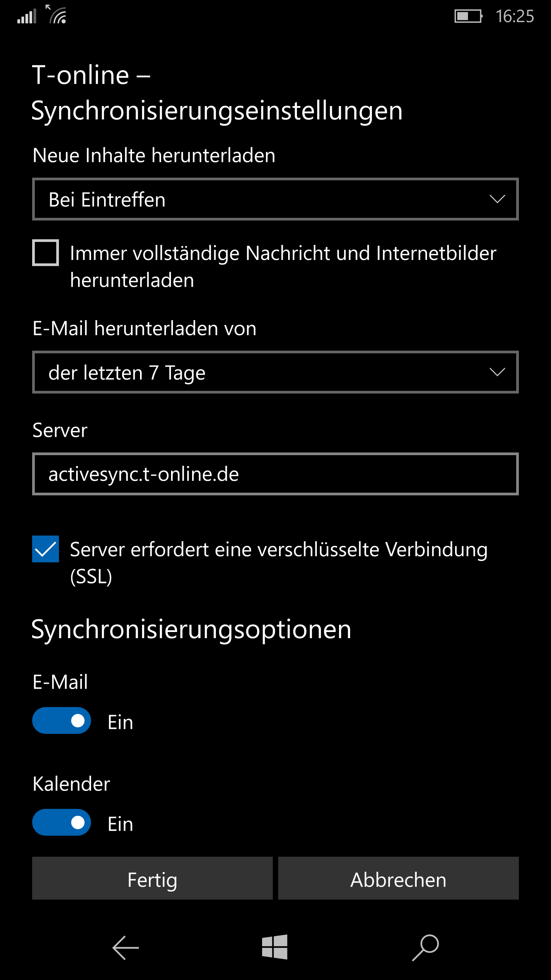The height and width of the screenshot is (980, 551).
Task: Tap the battery indicator icon
Action: [468, 16]
